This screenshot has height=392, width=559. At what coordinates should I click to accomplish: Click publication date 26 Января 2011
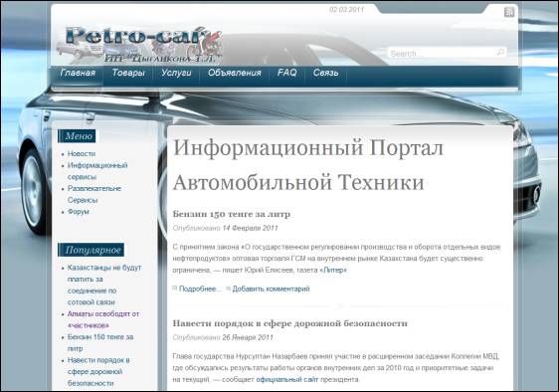point(248,337)
